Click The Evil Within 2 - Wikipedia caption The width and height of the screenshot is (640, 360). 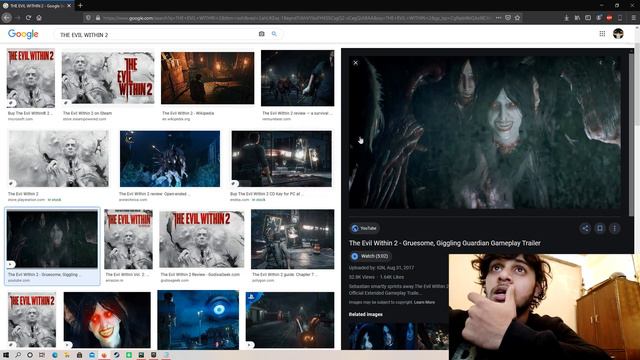tap(188, 113)
